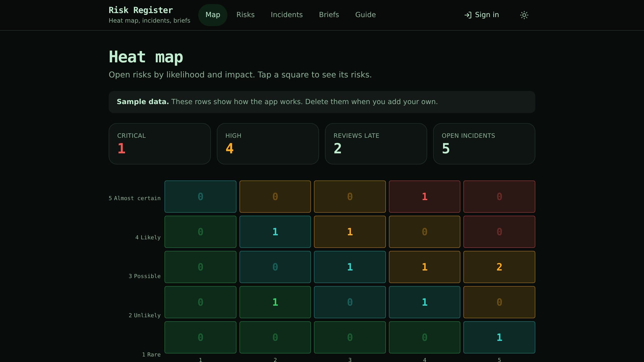This screenshot has height=362, width=644.
Task: Open the Critical summary card
Action: [x=159, y=144]
